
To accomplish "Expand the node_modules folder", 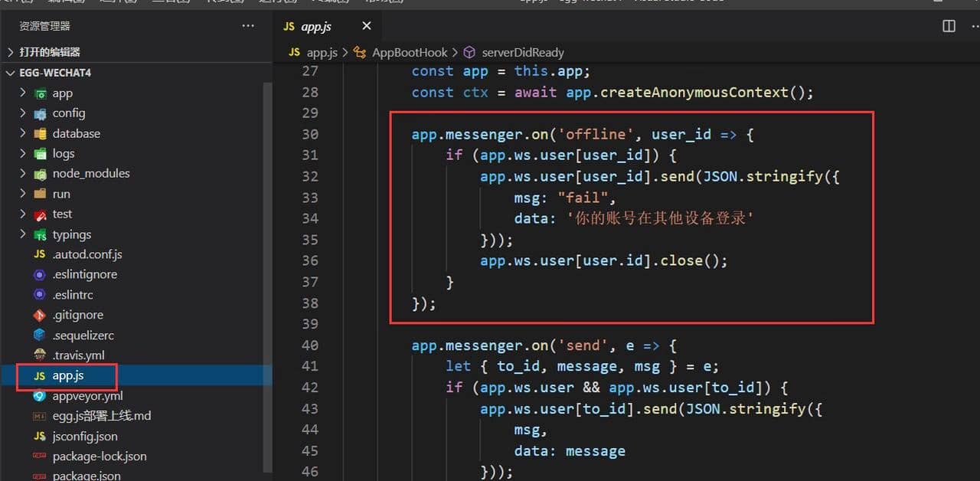I will (23, 173).
